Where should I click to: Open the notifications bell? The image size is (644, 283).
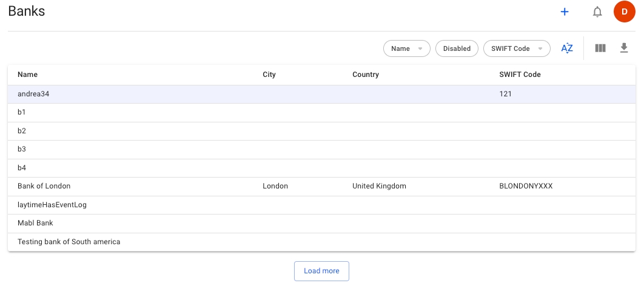(x=597, y=12)
